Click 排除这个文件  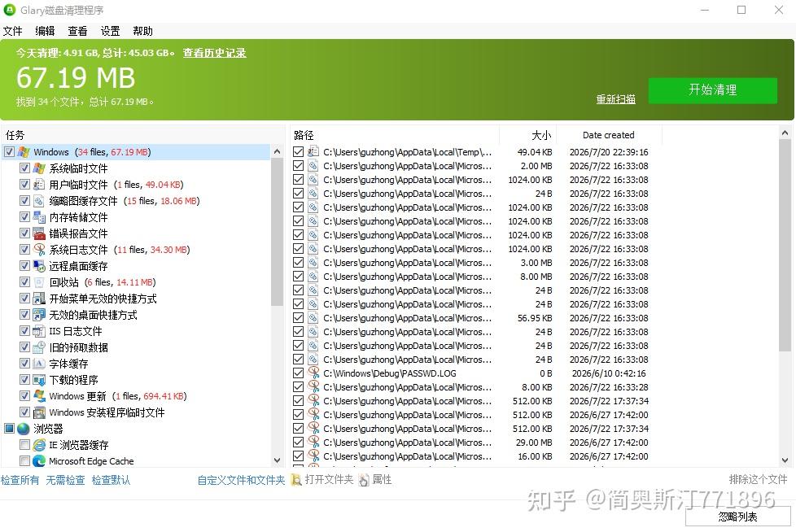(758, 479)
